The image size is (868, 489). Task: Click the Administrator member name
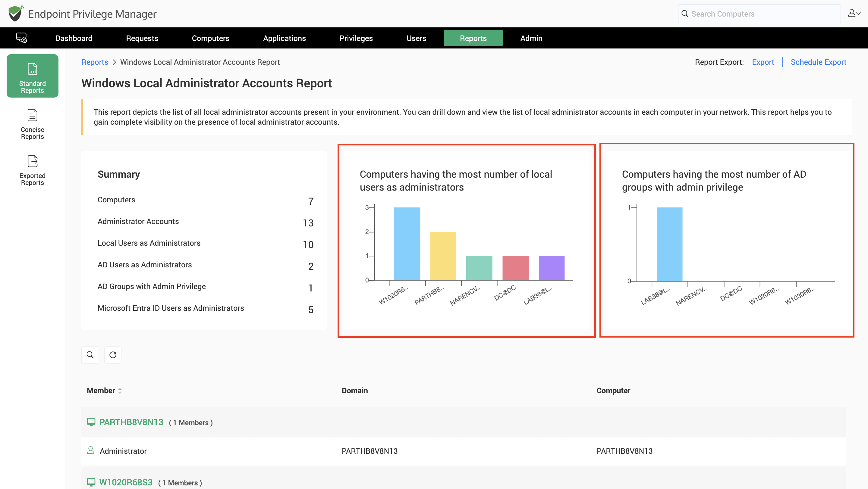click(x=123, y=451)
